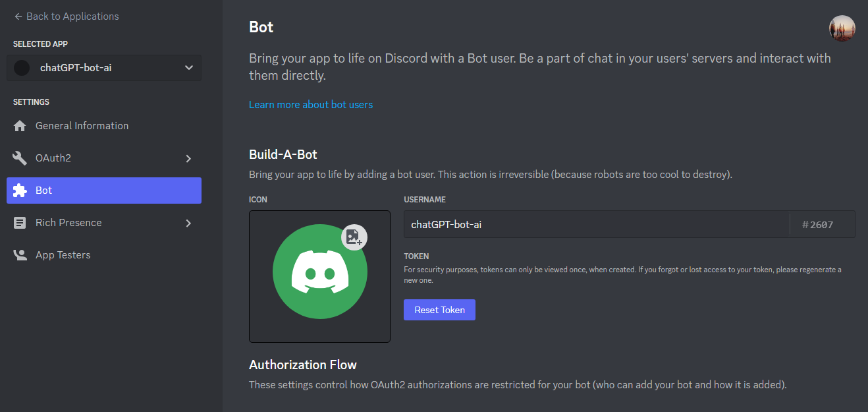868x412 pixels.
Task: Open the General Information settings page
Action: [104, 126]
